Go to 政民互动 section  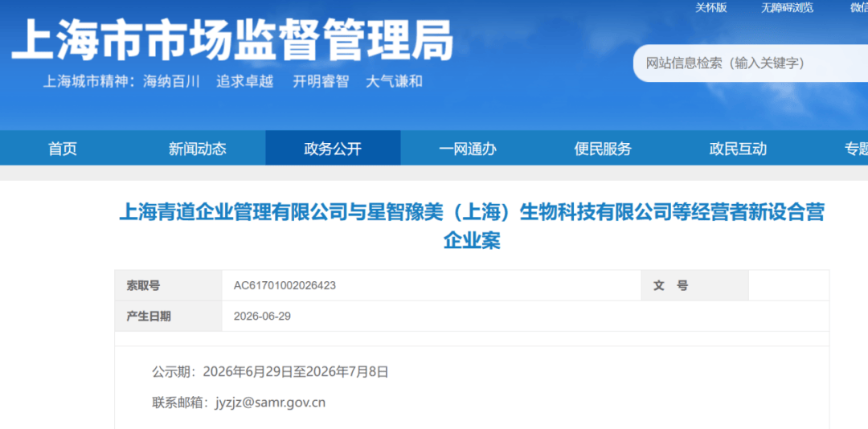tap(738, 149)
